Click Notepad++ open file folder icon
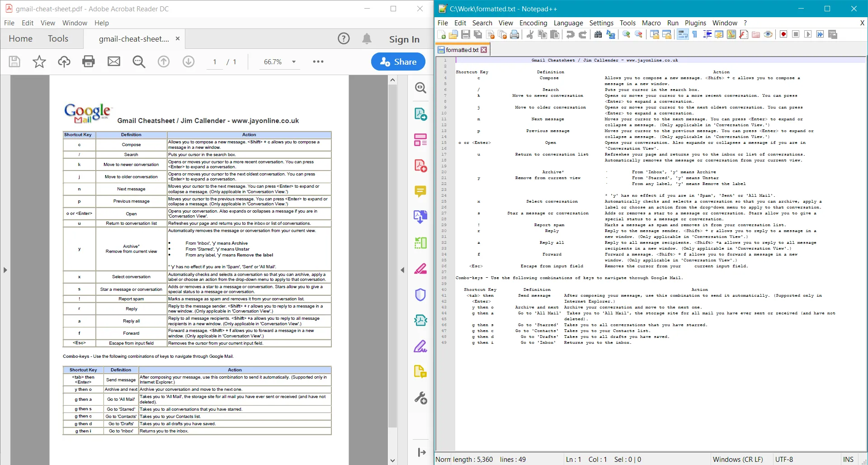868x465 pixels. tap(453, 35)
